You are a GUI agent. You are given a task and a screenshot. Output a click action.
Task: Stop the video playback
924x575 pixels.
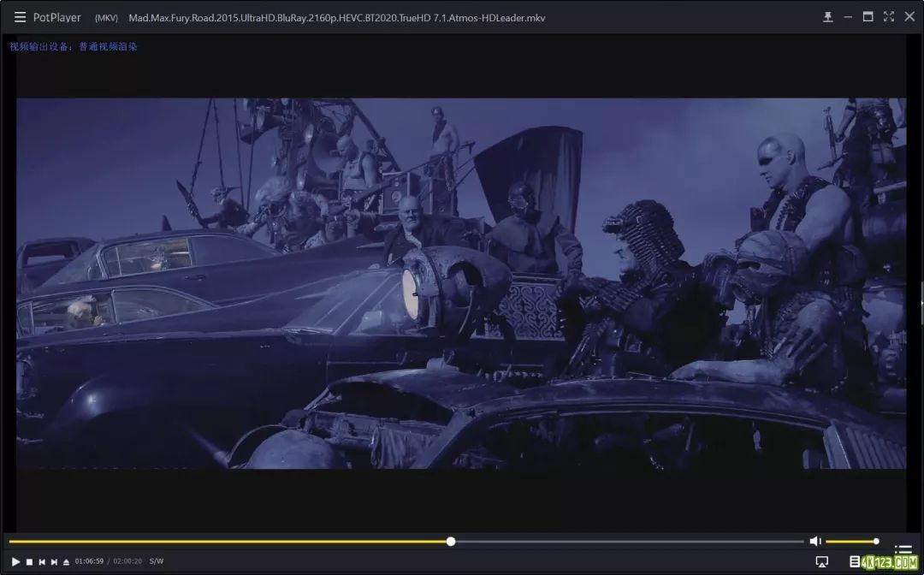click(x=29, y=561)
